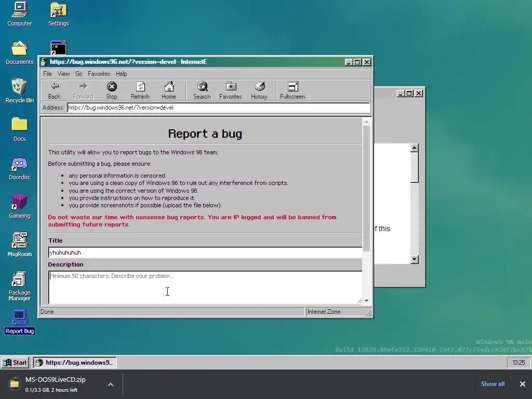Click the red nonsense bug reports warning
The height and width of the screenshot is (399, 532).
[192, 220]
